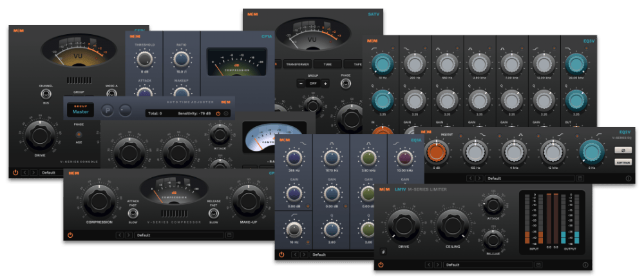Screen dimensions: 644x279
Task: Click EQ1A green 3.50 kHz knob
Action: coord(368,158)
